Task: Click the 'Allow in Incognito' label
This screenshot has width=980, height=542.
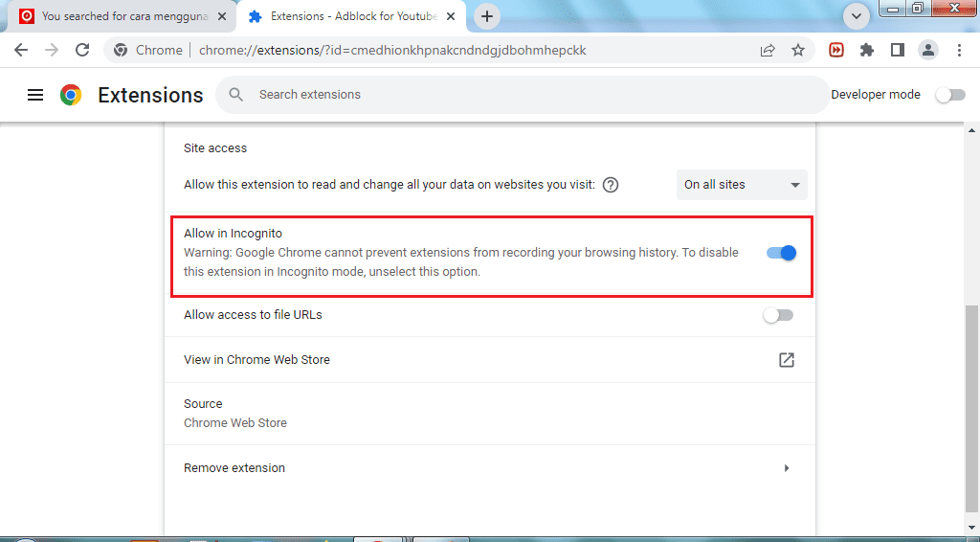Action: click(x=233, y=234)
